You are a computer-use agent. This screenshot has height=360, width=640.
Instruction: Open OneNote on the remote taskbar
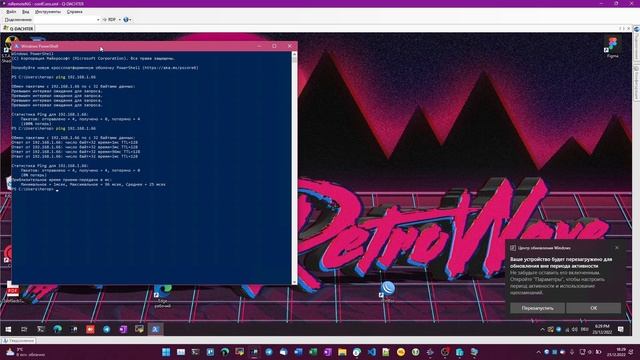[123, 329]
